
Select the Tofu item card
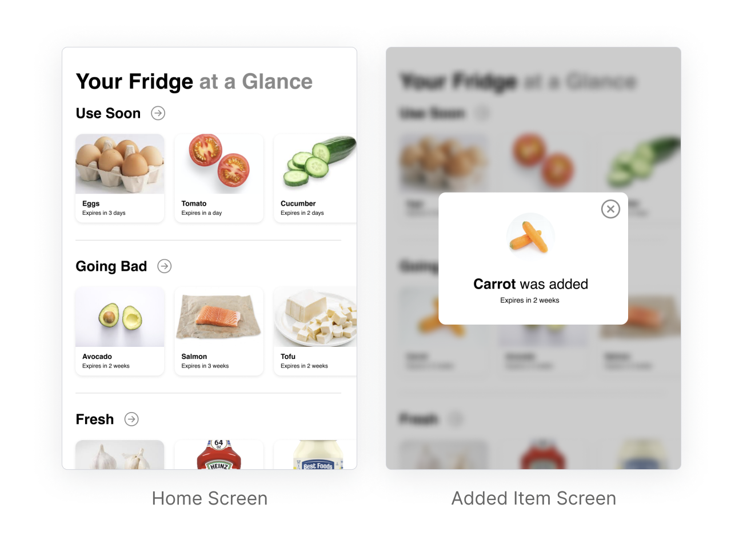click(x=315, y=331)
